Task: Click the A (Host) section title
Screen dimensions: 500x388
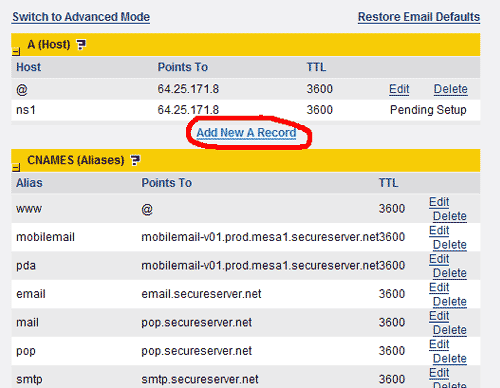Action: coord(49,44)
